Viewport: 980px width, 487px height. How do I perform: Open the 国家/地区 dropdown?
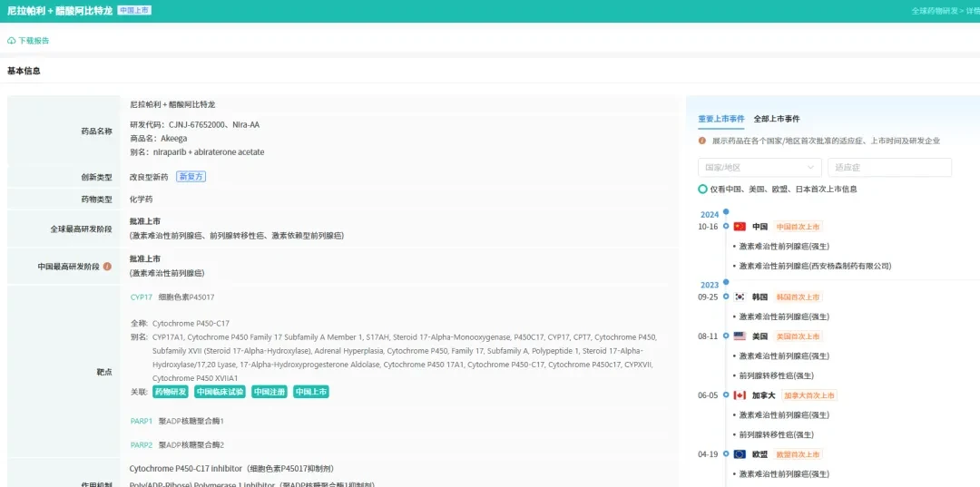pyautogui.click(x=760, y=168)
